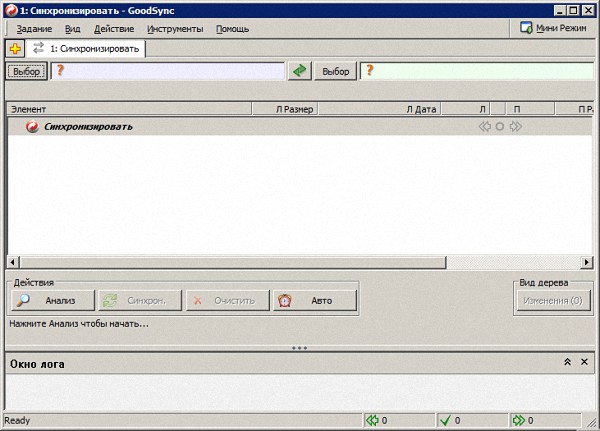Click the three-dot splitter handle above log
The width and height of the screenshot is (600, 431).
tap(300, 348)
